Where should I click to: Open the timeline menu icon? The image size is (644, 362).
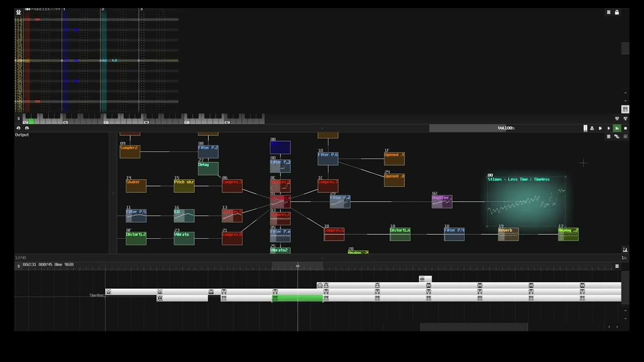point(617,266)
